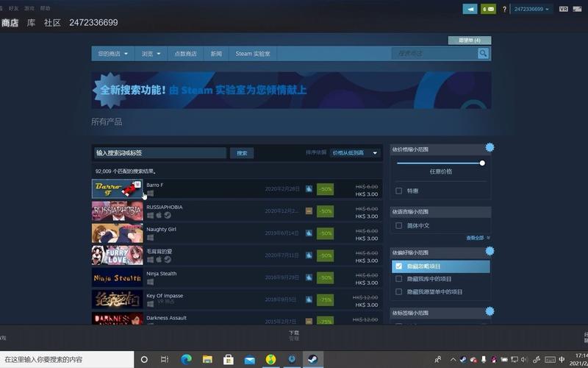Open the 新闻 news tab
Screen dimensions: 588x368
pos(216,54)
